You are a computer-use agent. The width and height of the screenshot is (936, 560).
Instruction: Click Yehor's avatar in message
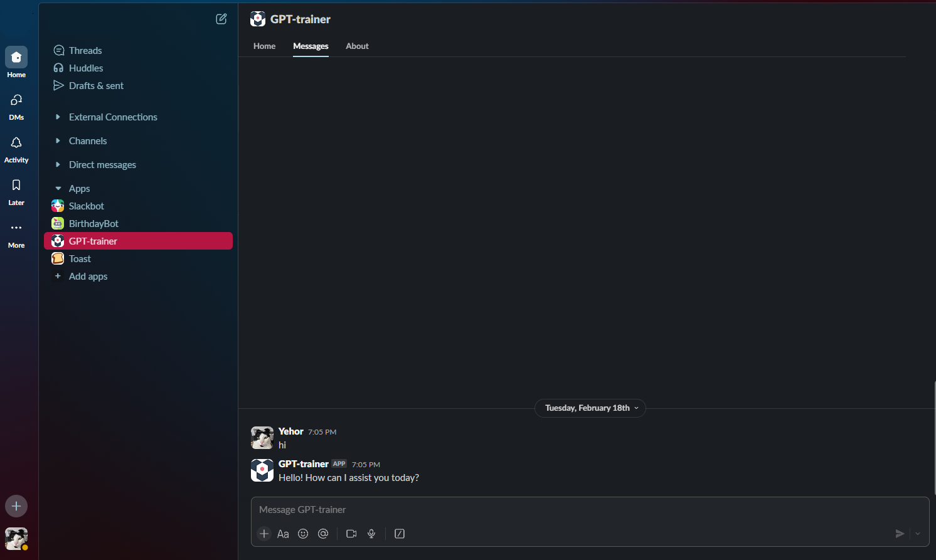262,438
